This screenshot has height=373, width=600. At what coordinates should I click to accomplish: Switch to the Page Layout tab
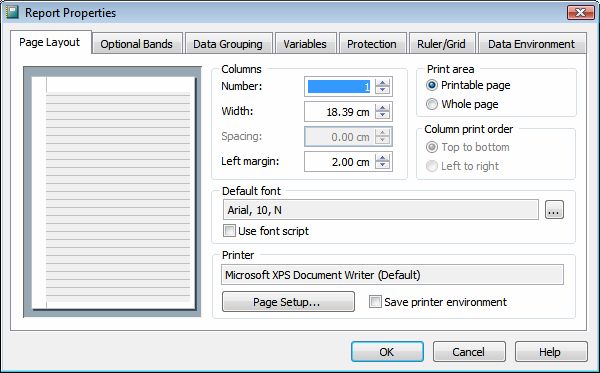click(x=51, y=42)
